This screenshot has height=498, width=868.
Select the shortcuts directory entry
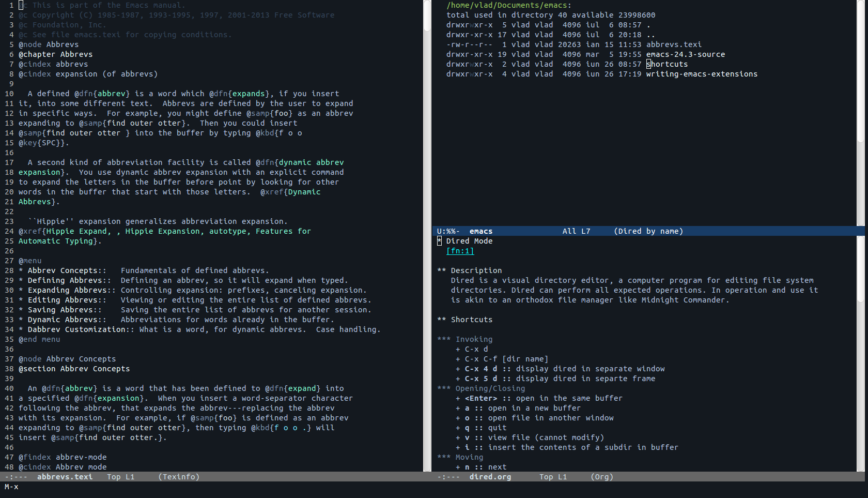pos(667,64)
